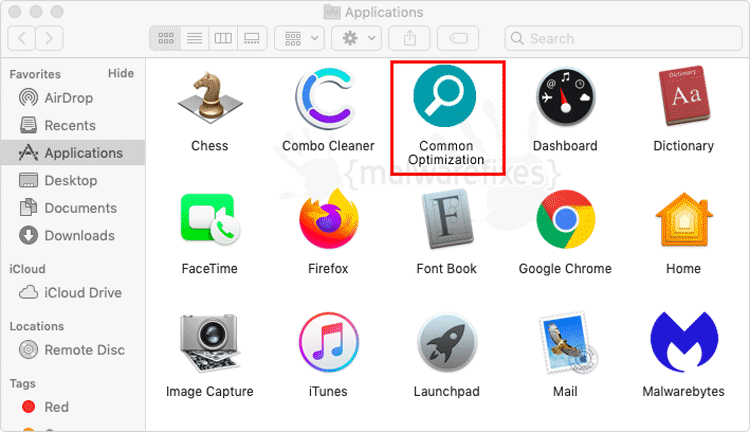Open Documents folder in sidebar
This screenshot has width=750, height=432.
[72, 208]
